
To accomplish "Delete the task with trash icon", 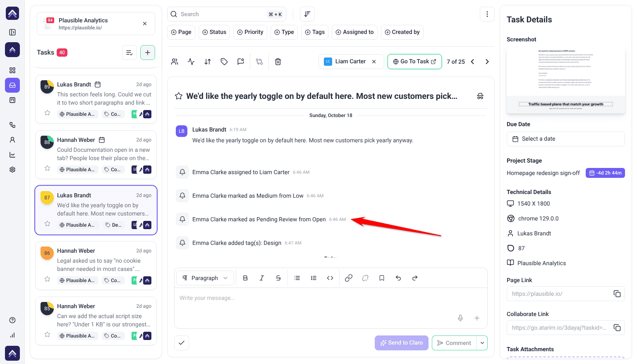I will click(x=278, y=62).
